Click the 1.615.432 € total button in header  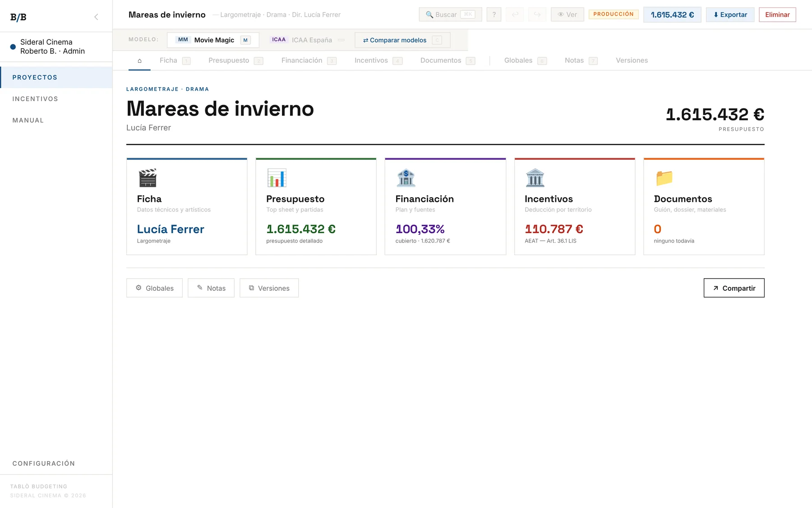(672, 14)
